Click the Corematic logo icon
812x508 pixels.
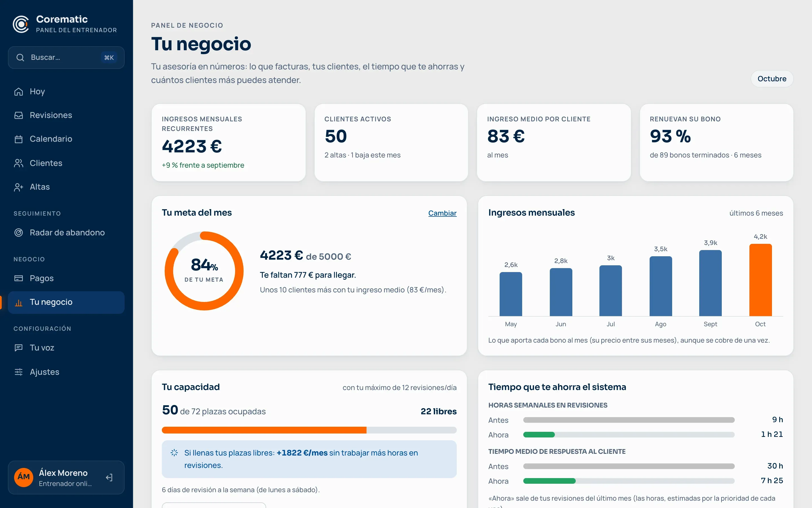(21, 24)
